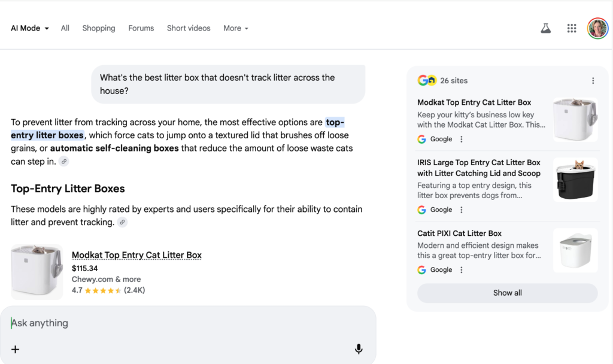613x364 pixels.
Task: Start voice input with the microphone icon
Action: pos(358,349)
